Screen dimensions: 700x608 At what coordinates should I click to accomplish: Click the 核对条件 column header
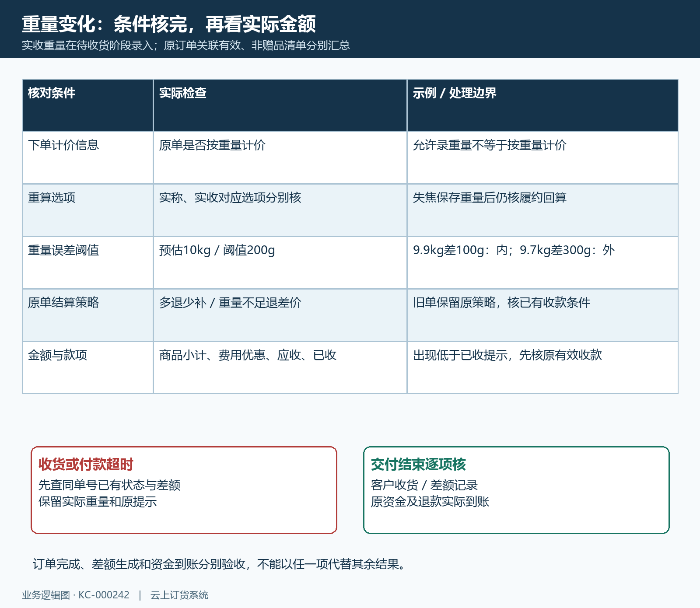(87, 105)
